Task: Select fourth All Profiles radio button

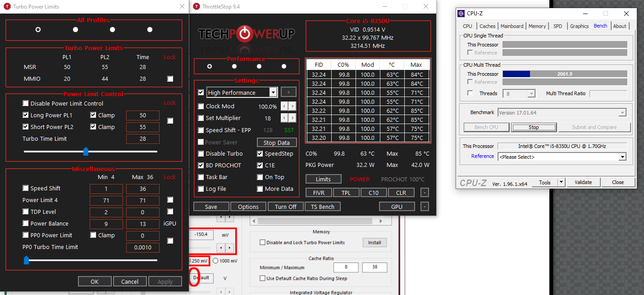Action: click(150, 29)
